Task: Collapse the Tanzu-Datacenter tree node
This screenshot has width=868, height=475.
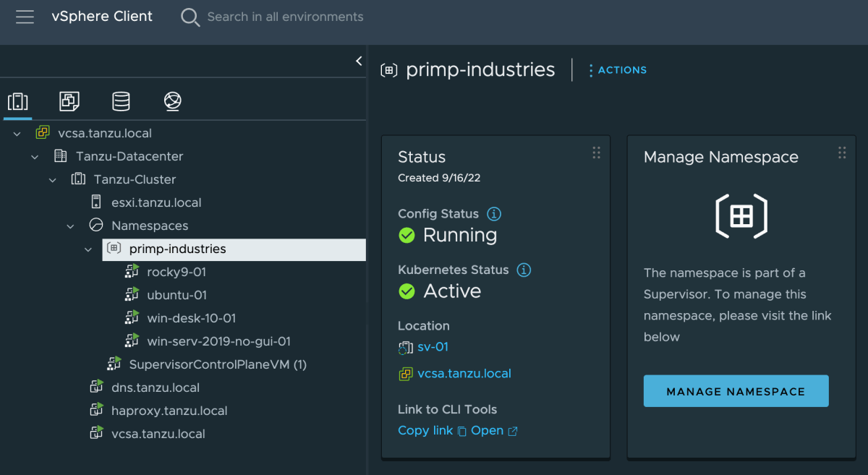Action: pos(35,157)
